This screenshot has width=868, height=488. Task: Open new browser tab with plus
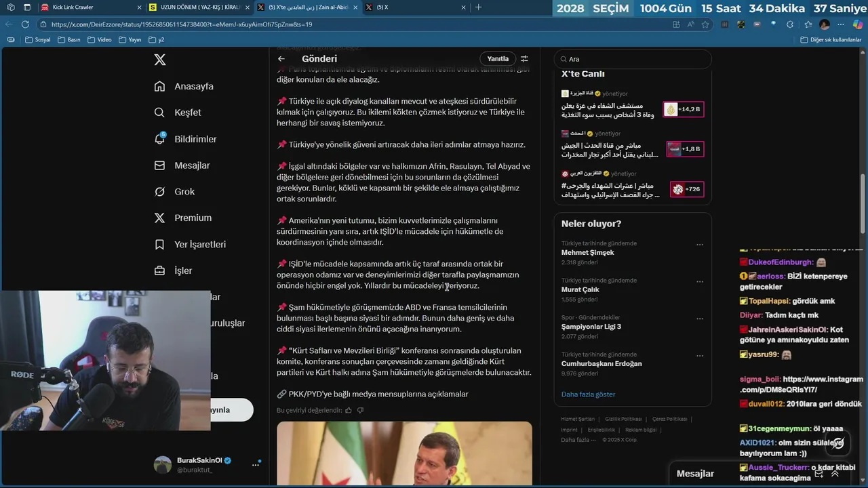point(478,7)
